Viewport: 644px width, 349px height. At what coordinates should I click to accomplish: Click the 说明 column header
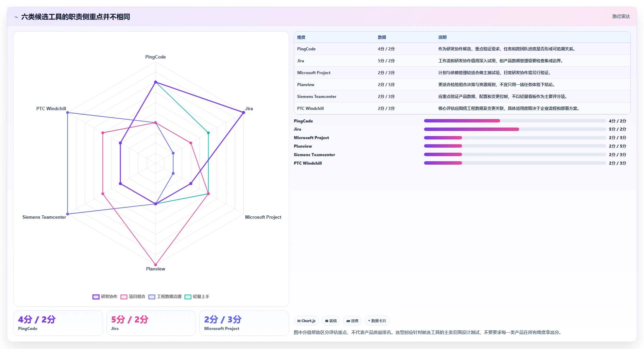coord(442,37)
